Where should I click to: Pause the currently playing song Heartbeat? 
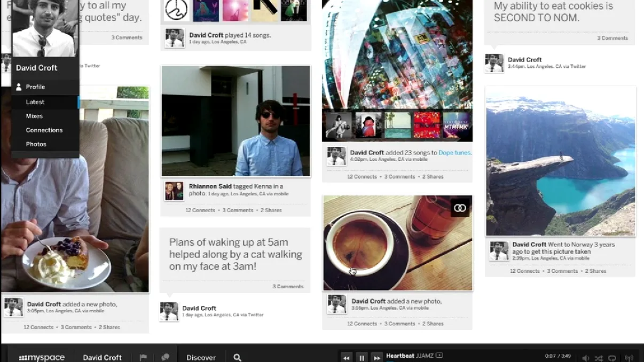pyautogui.click(x=362, y=357)
